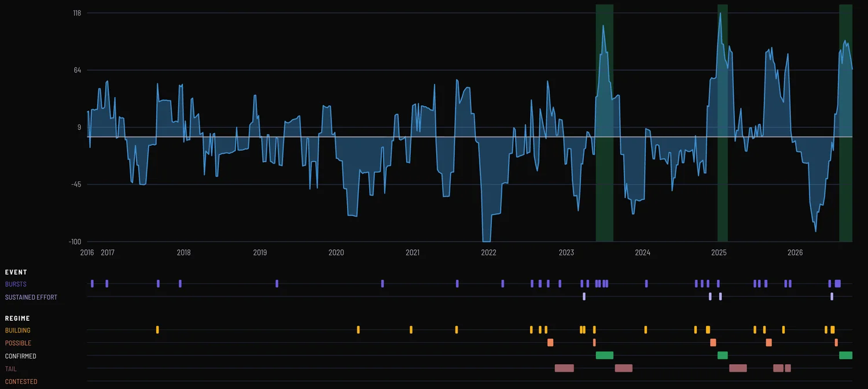The image size is (868, 389).
Task: Click the Confirmed regime block in late 2026
Action: pyautogui.click(x=845, y=355)
